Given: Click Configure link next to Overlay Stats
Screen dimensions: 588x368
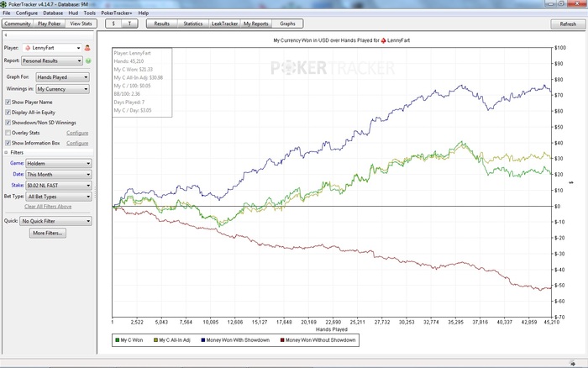Looking at the screenshot, I should click(x=77, y=133).
